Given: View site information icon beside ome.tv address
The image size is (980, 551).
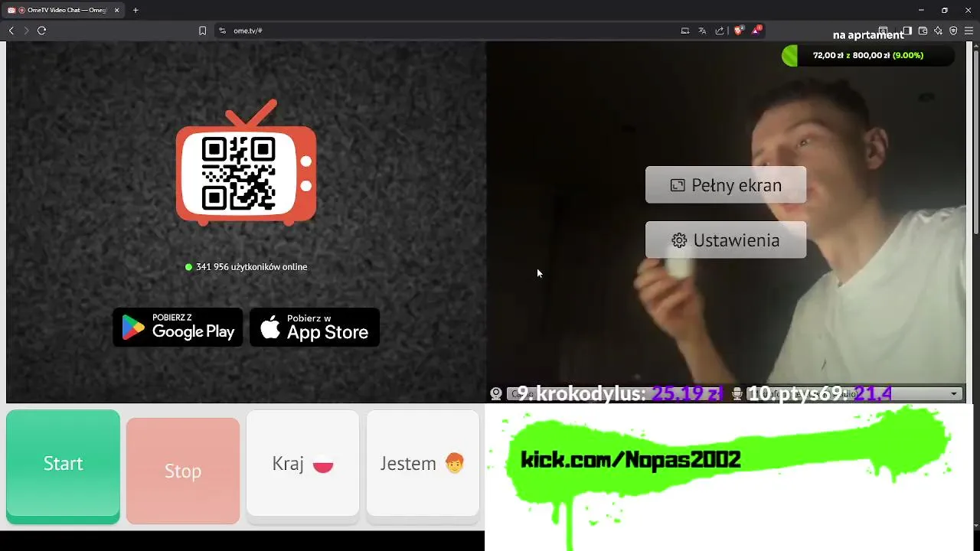Looking at the screenshot, I should [222, 31].
